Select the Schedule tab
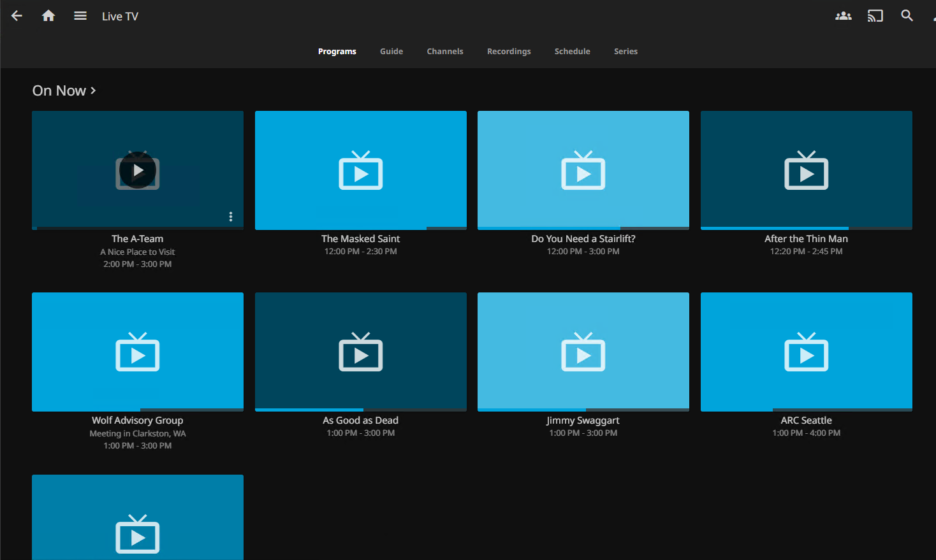Viewport: 936px width, 560px height. pyautogui.click(x=572, y=52)
